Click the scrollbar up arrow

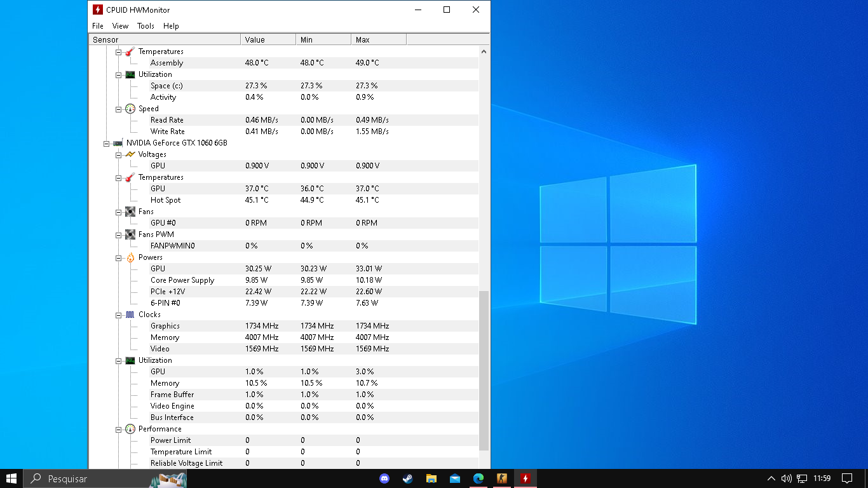pyautogui.click(x=484, y=51)
